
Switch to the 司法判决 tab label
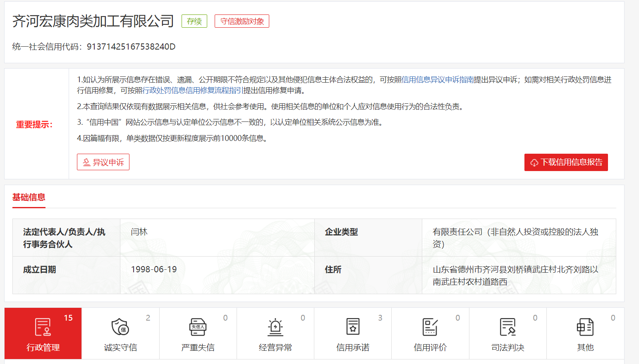[x=508, y=347]
